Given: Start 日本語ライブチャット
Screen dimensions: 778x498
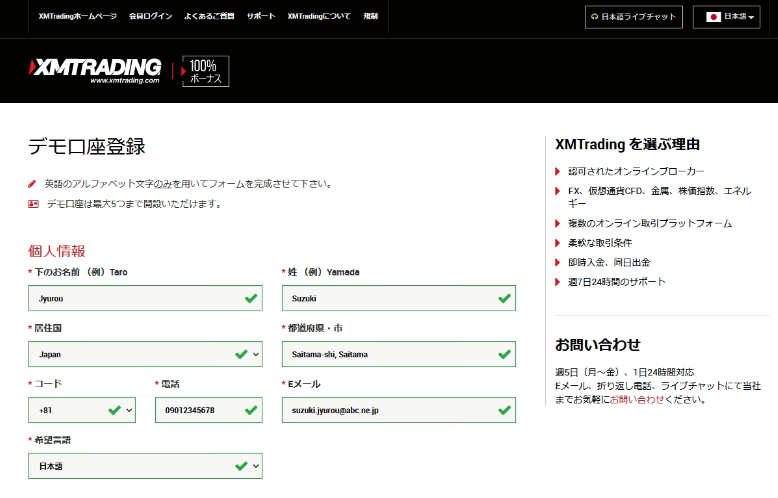Looking at the screenshot, I should click(634, 17).
